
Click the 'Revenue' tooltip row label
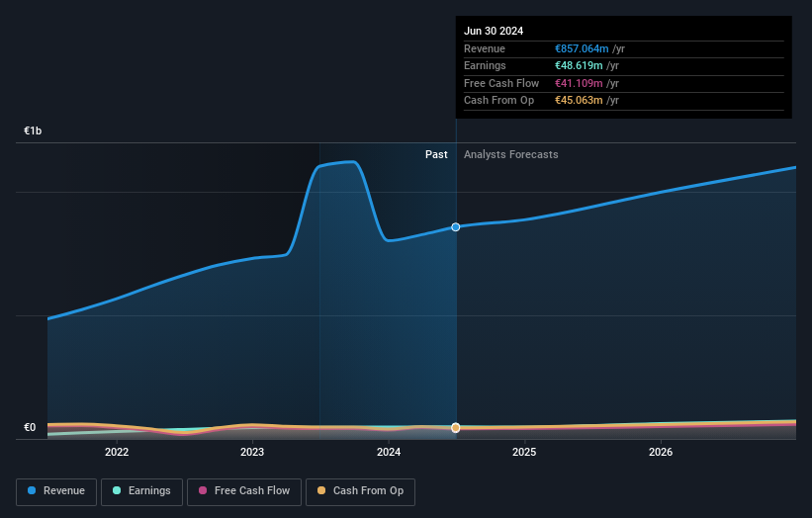click(485, 48)
